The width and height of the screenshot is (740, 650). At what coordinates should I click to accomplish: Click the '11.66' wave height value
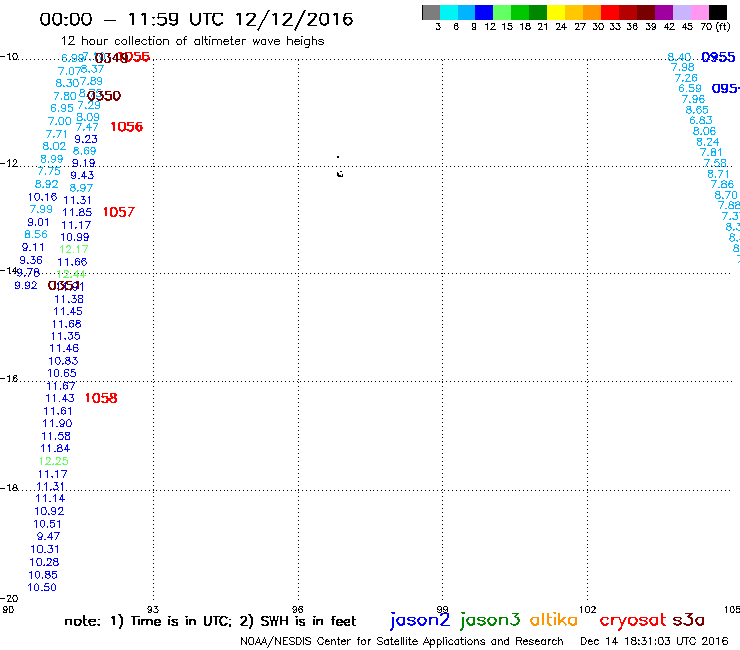72,262
